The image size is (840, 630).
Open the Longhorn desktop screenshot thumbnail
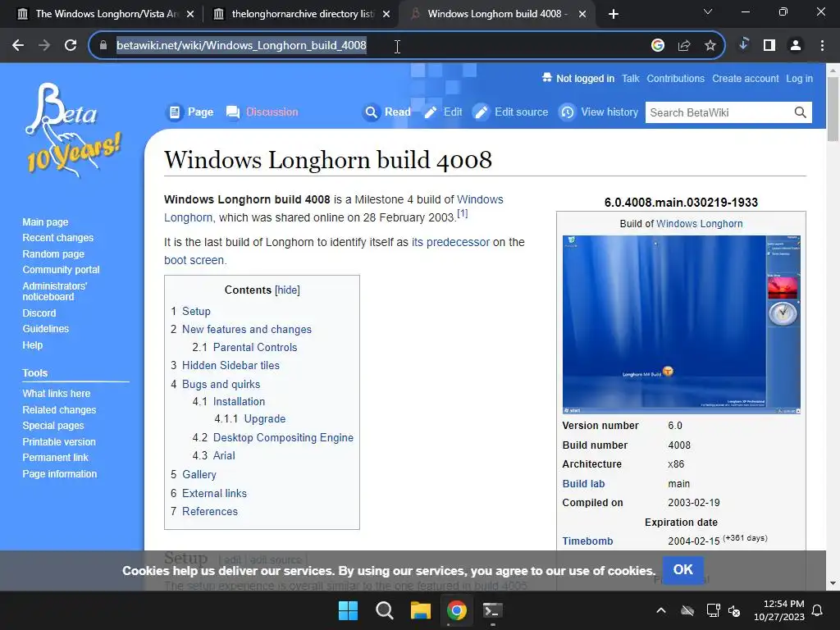click(x=682, y=325)
